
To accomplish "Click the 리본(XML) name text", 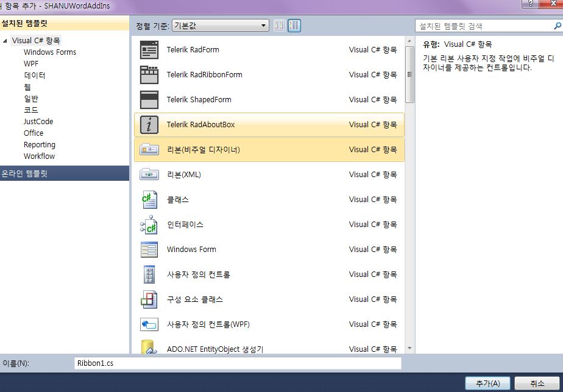I will tap(184, 175).
